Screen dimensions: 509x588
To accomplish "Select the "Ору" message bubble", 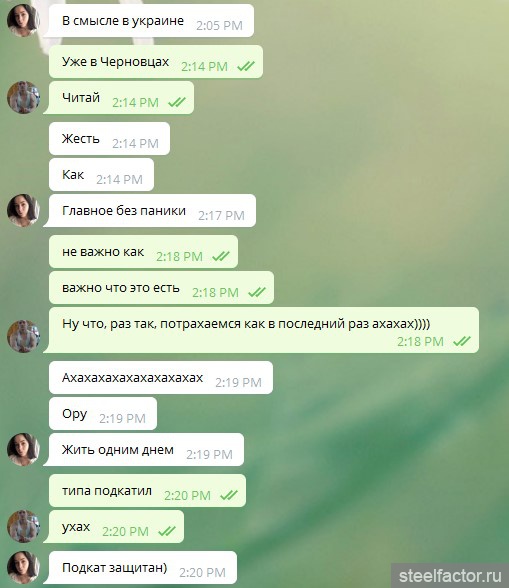I will (x=103, y=414).
